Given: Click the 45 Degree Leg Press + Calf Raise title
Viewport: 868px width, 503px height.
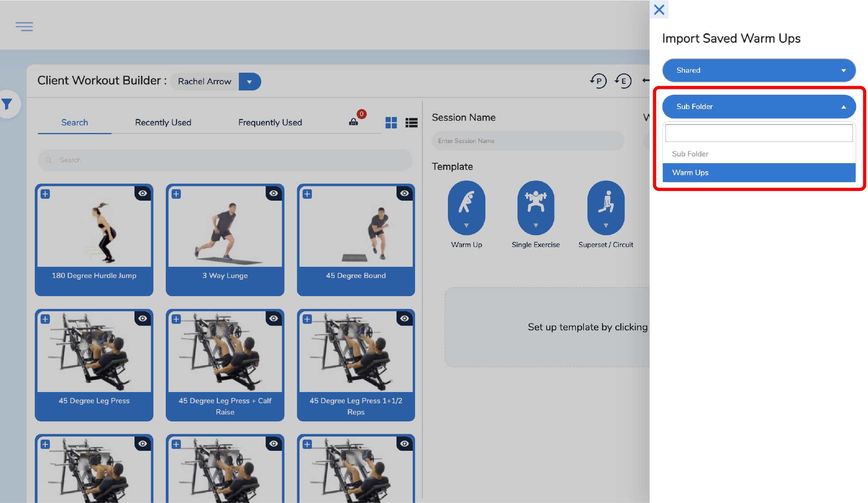Looking at the screenshot, I should coord(225,406).
